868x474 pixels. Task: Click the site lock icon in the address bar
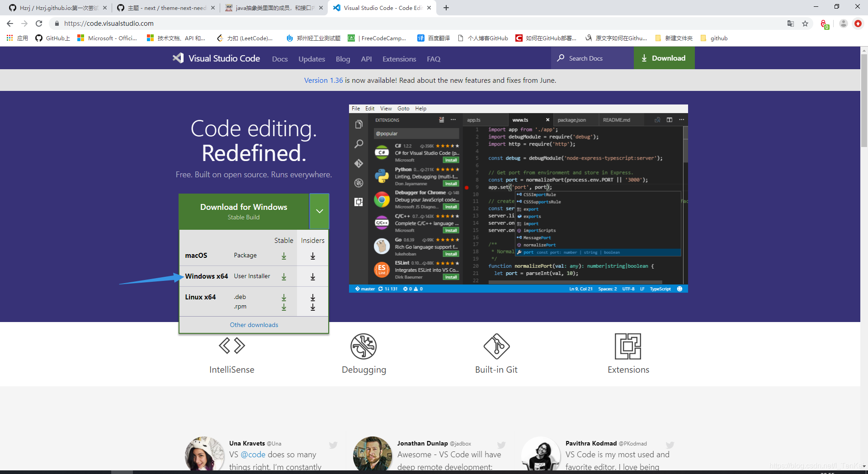coord(57,24)
